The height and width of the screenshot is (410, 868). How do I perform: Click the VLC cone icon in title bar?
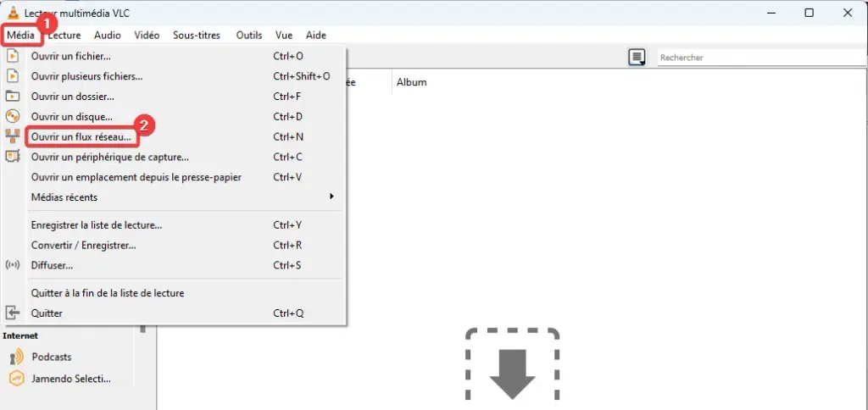pyautogui.click(x=14, y=13)
